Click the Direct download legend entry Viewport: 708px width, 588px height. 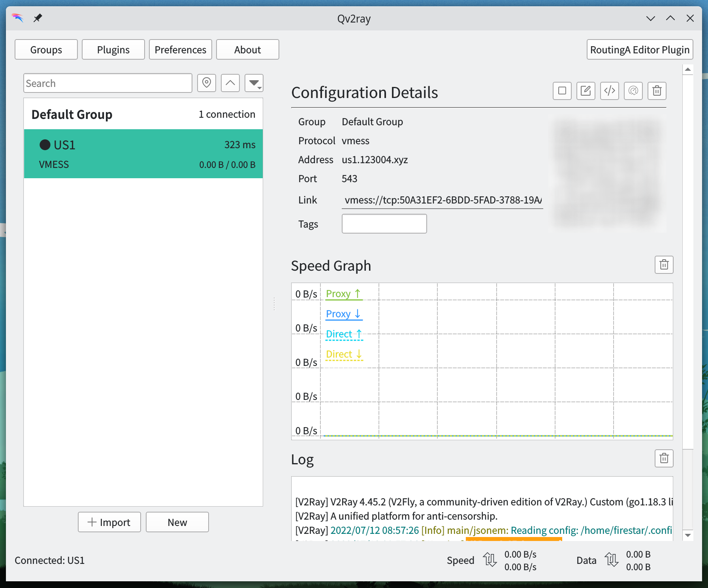click(x=344, y=354)
